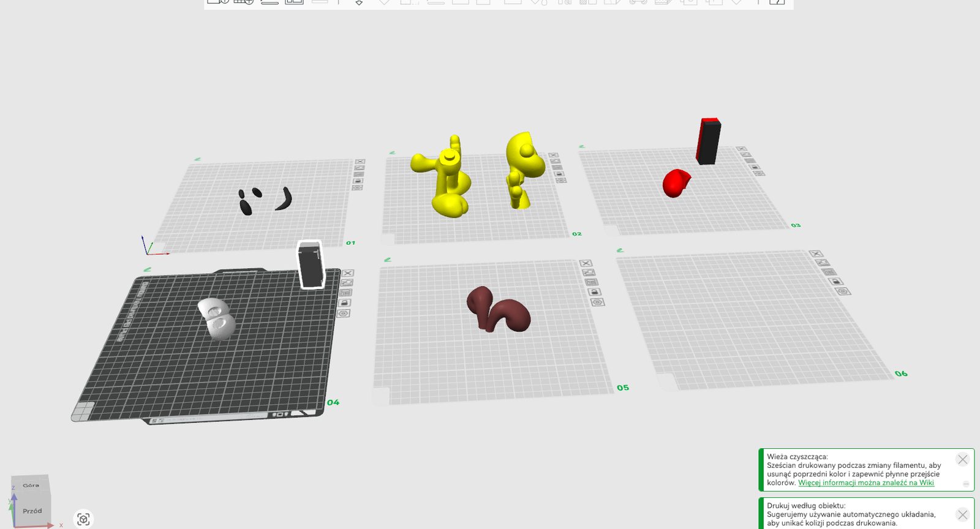Viewport: 980px width, 529px height.
Task: Remove plate 04 with its X icon
Action: pos(348,273)
